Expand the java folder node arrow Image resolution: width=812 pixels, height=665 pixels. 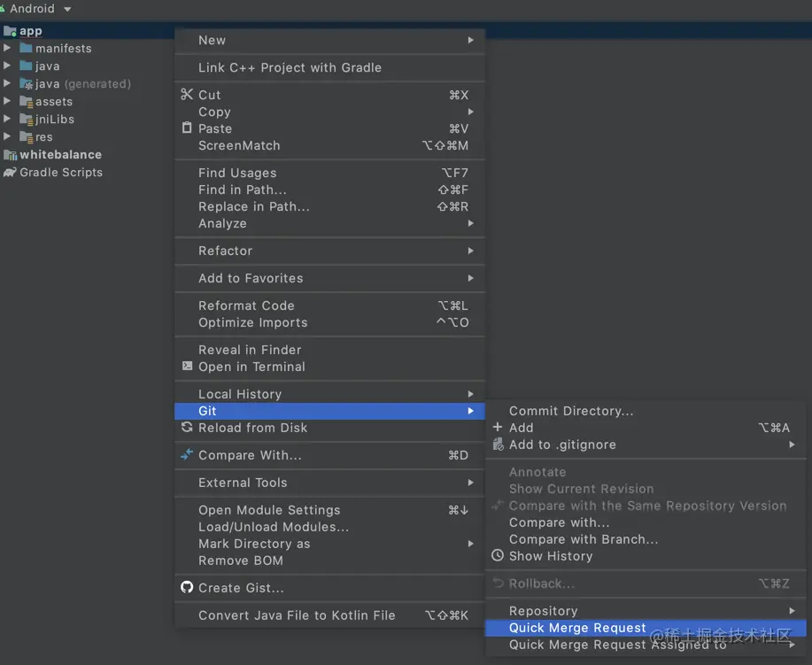tap(7, 66)
